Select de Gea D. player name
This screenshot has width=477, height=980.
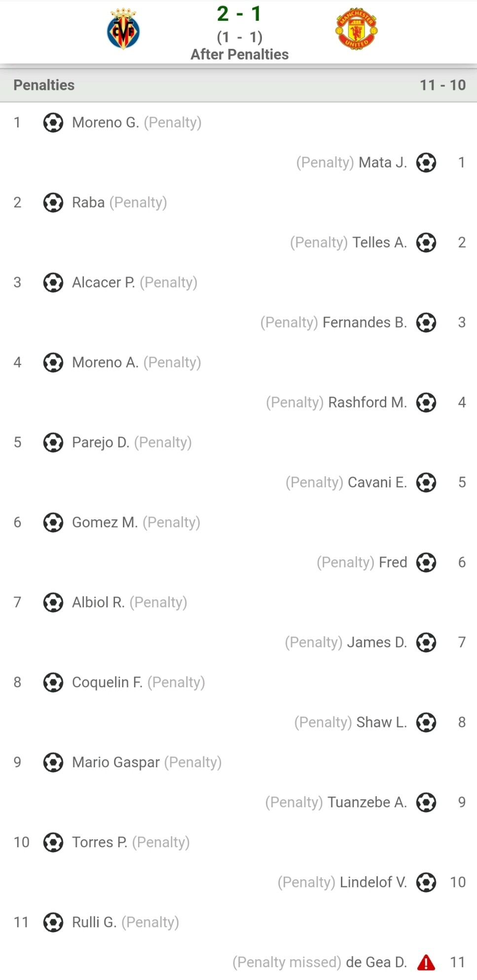pyautogui.click(x=376, y=962)
